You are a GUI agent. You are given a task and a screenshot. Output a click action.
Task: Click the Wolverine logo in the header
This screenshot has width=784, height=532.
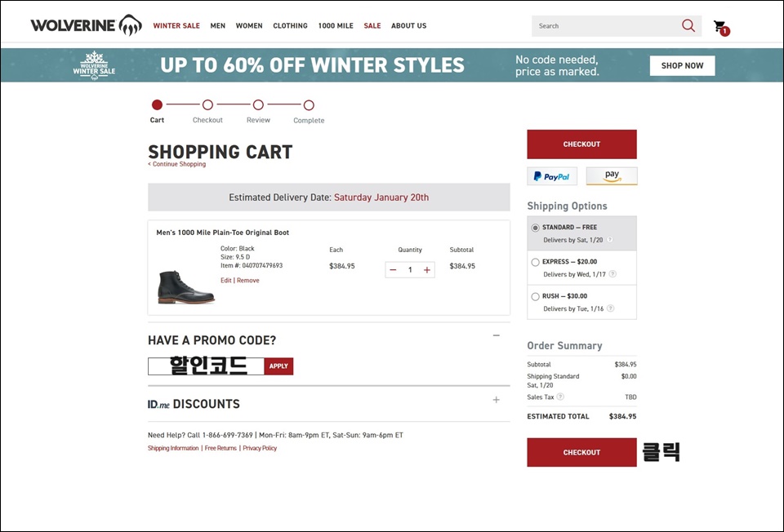[86, 25]
